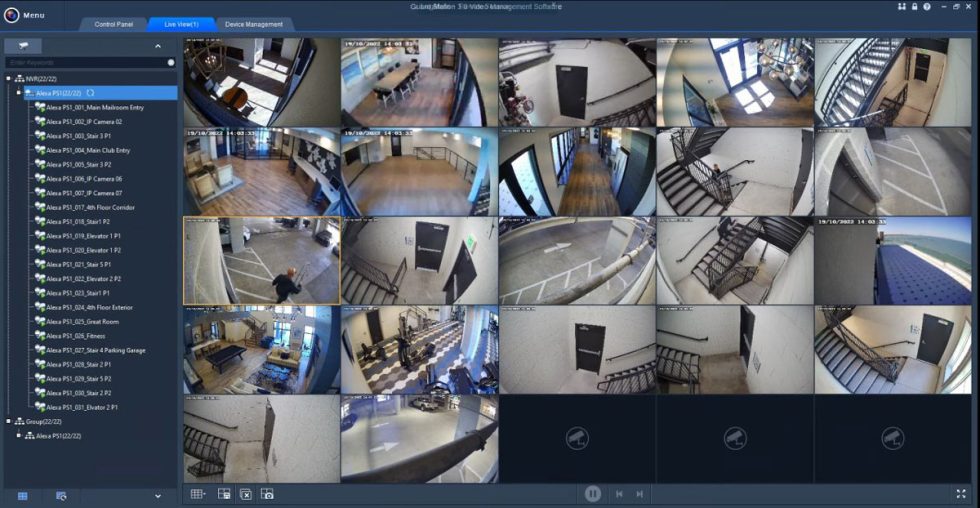Image resolution: width=980 pixels, height=508 pixels.
Task: Select camera Alexa PS1_030_Stair 2 P2
Action: (79, 393)
